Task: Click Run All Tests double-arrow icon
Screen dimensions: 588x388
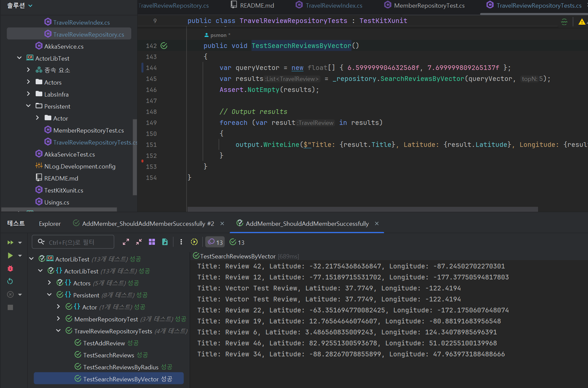Action: (x=10, y=242)
